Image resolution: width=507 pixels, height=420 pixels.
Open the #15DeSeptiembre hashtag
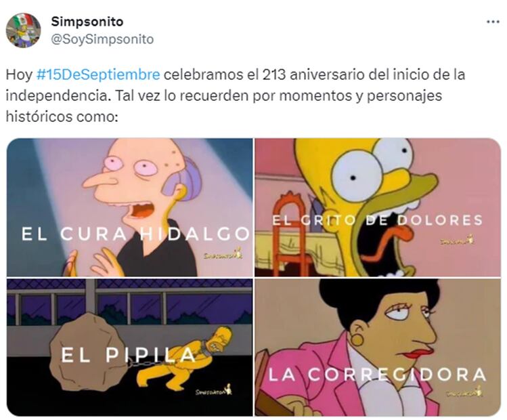point(98,75)
